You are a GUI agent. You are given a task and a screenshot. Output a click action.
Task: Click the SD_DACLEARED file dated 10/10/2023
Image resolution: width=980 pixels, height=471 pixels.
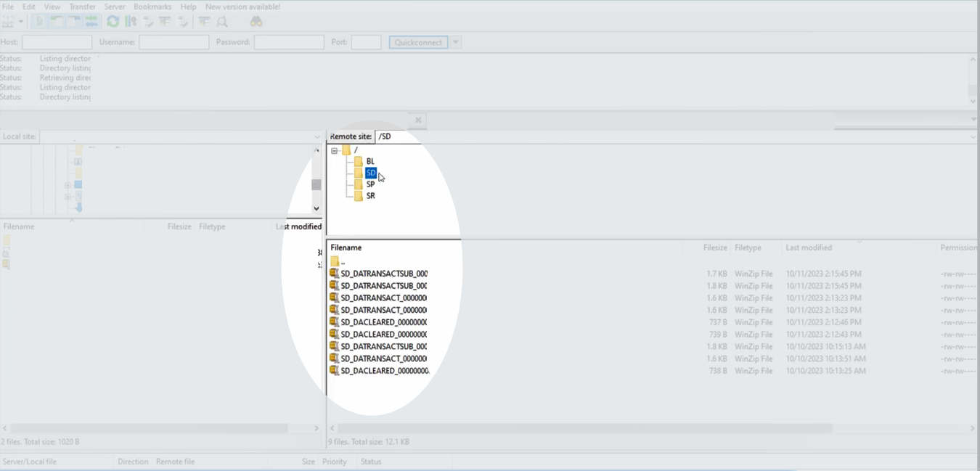(x=384, y=371)
